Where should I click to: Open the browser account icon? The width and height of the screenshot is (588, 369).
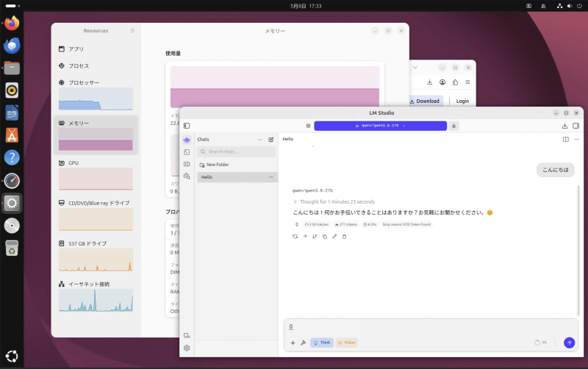click(x=442, y=82)
